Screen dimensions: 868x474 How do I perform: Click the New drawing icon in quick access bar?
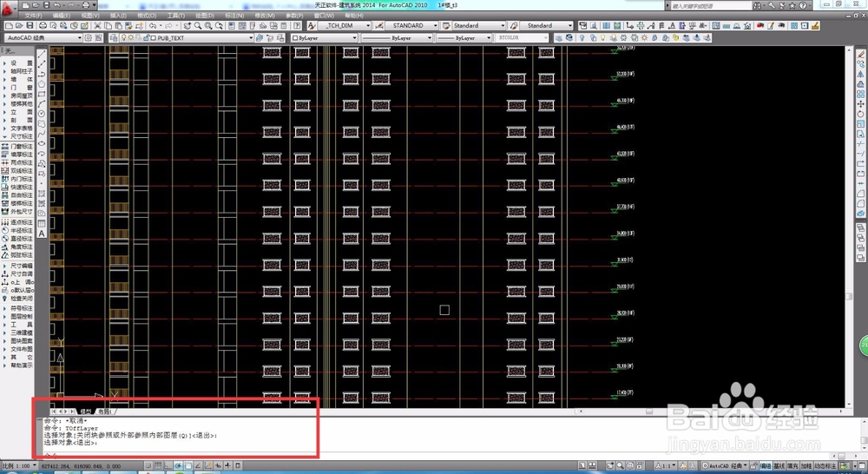tap(27, 5)
